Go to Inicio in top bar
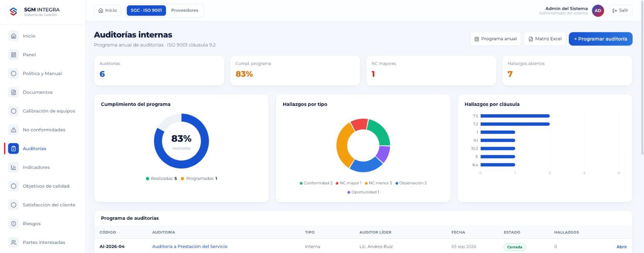 [x=108, y=10]
